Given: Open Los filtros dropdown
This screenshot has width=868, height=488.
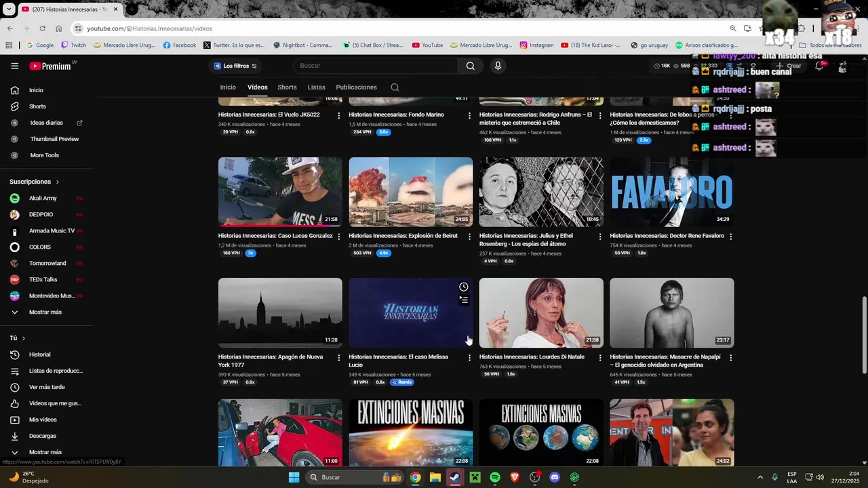Looking at the screenshot, I should [235, 66].
